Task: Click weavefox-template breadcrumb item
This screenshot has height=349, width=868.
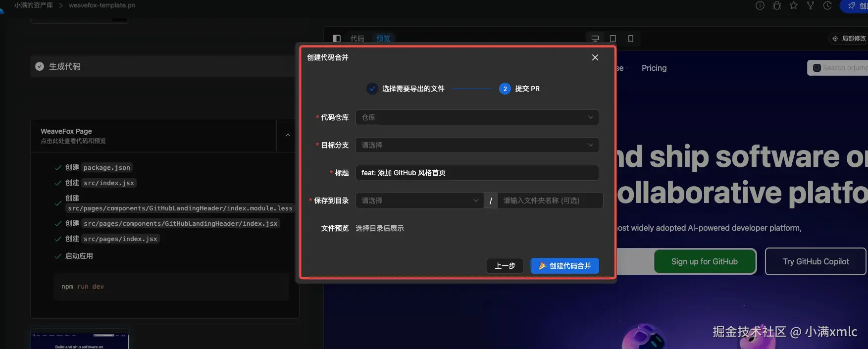Action: (x=102, y=5)
